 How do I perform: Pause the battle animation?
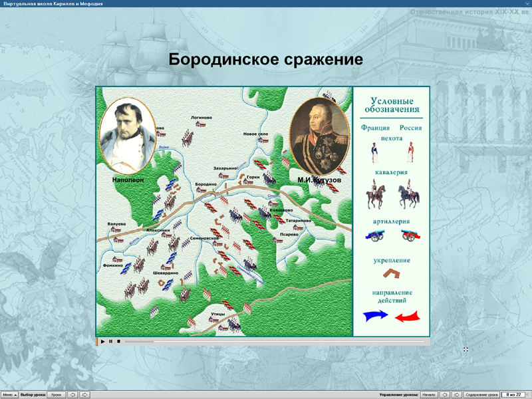point(110,342)
